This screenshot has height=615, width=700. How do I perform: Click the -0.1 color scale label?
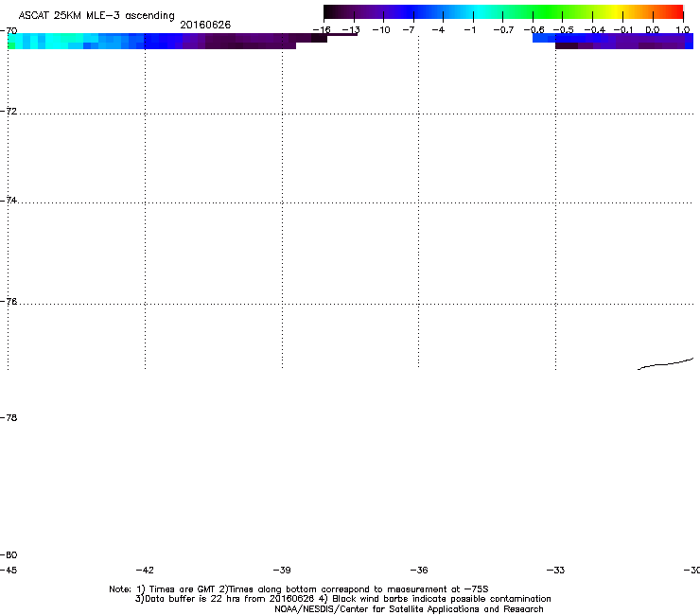623,30
